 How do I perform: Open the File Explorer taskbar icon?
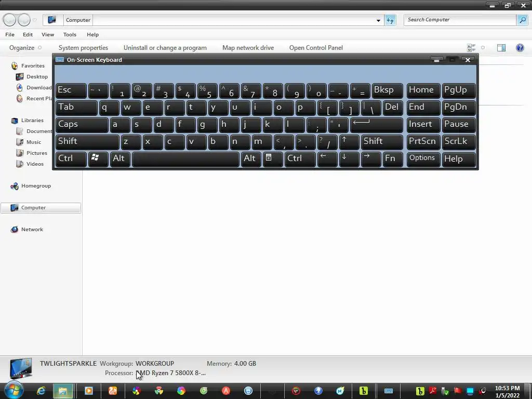(63, 391)
